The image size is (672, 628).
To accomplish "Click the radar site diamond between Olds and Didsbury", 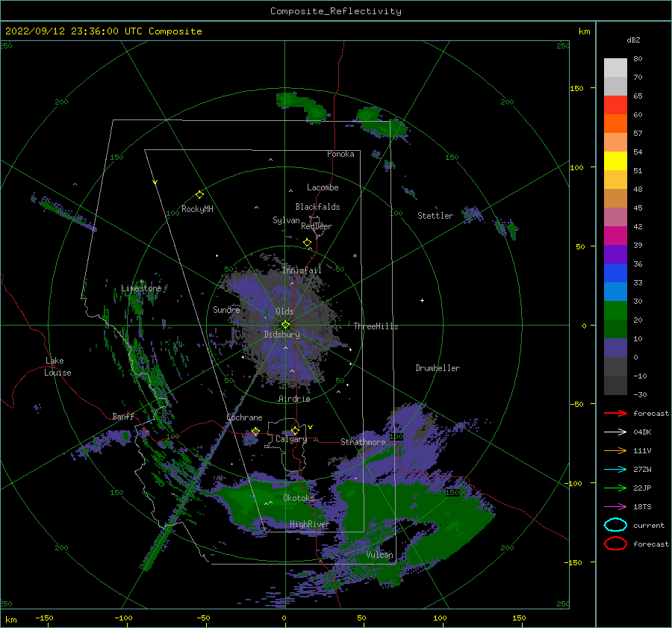I will [x=285, y=325].
